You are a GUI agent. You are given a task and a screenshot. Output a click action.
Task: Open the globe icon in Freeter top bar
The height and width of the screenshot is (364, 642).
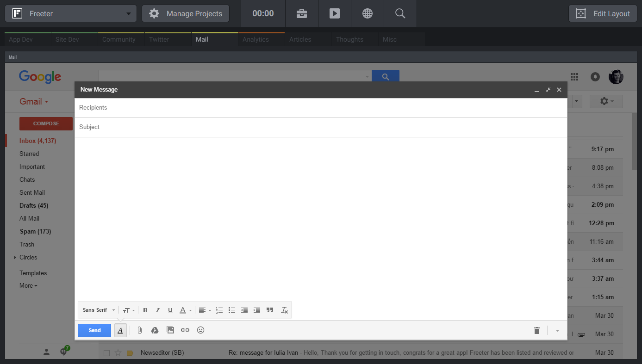pos(368,13)
